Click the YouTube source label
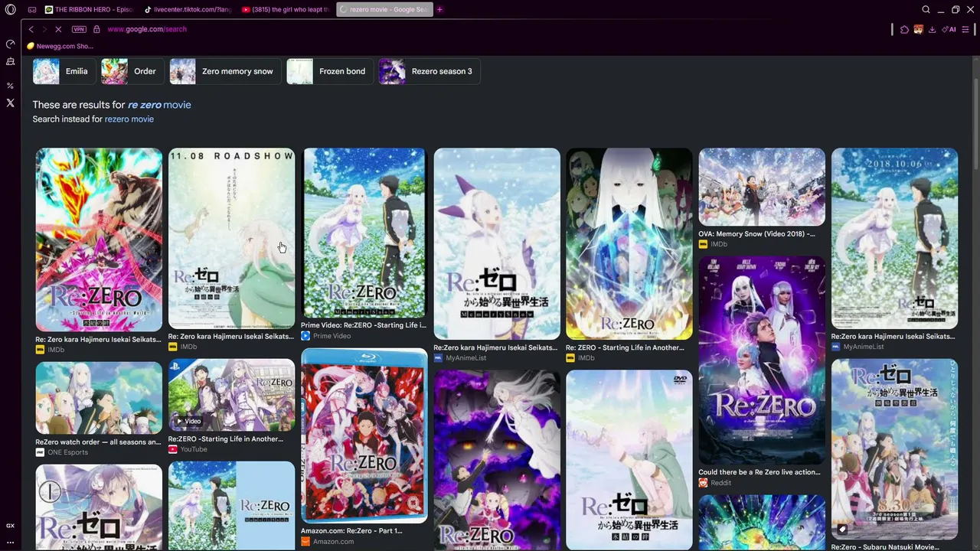Screen dimensions: 980x551 pos(188,449)
